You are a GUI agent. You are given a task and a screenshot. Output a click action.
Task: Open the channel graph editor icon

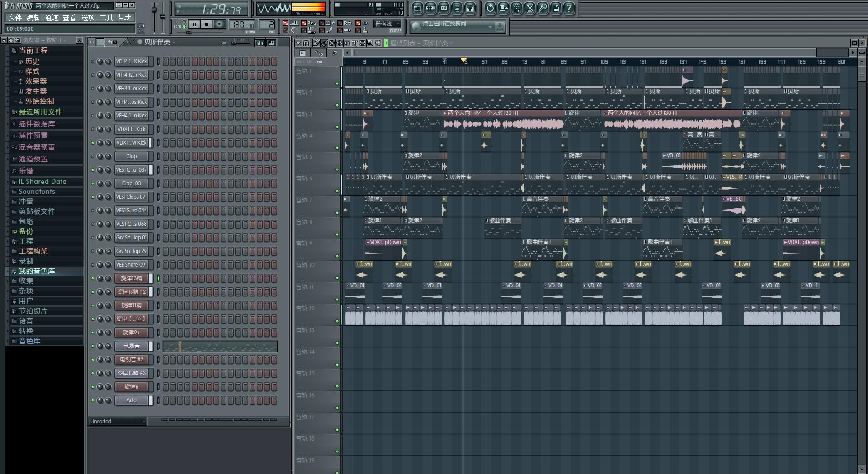point(260,42)
